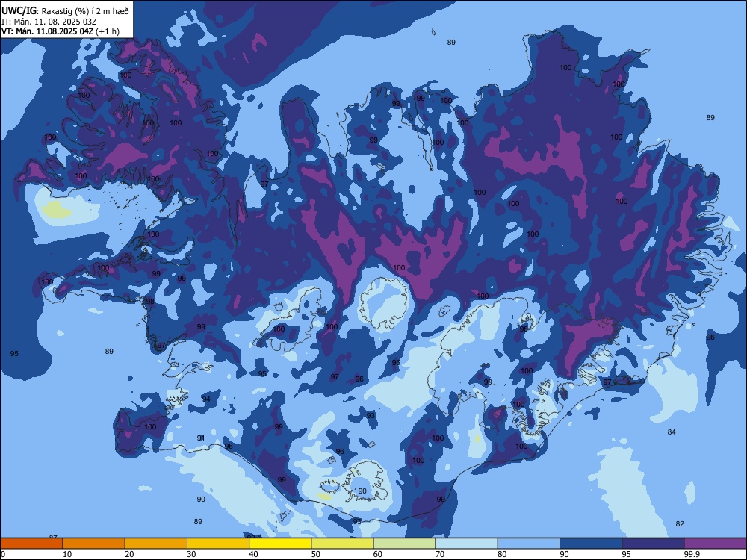Click the '94' value on the Reykjanes area
747x560 pixels.
[x=206, y=399]
